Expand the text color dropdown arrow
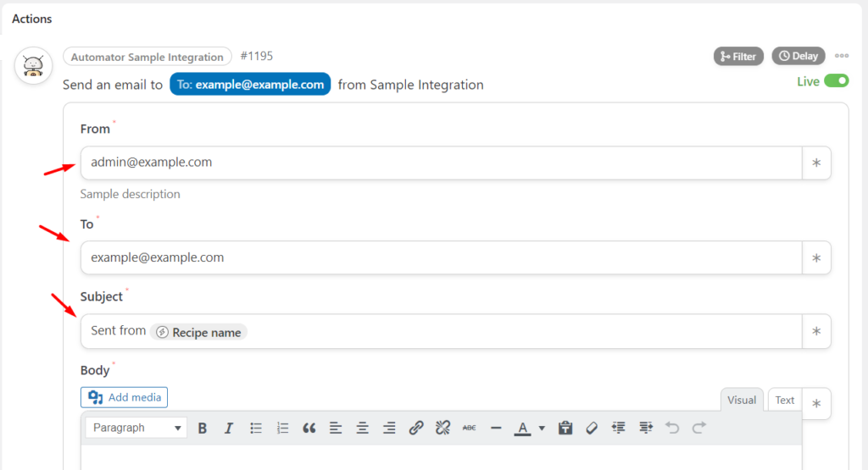This screenshot has width=868, height=470. tap(542, 429)
